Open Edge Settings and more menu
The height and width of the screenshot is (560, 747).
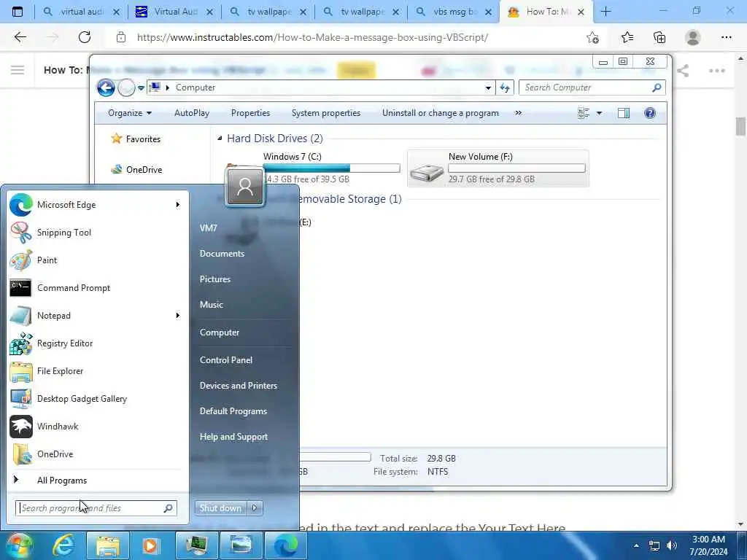pos(726,37)
